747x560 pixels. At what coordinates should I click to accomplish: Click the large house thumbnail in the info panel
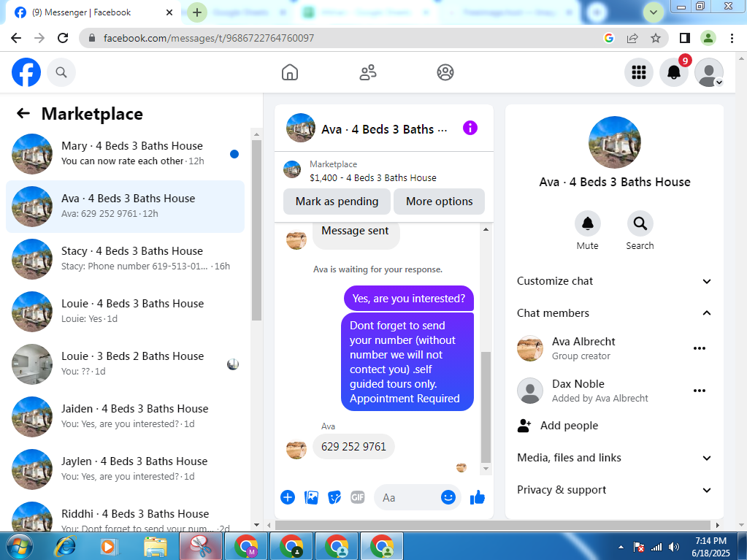pos(615,142)
